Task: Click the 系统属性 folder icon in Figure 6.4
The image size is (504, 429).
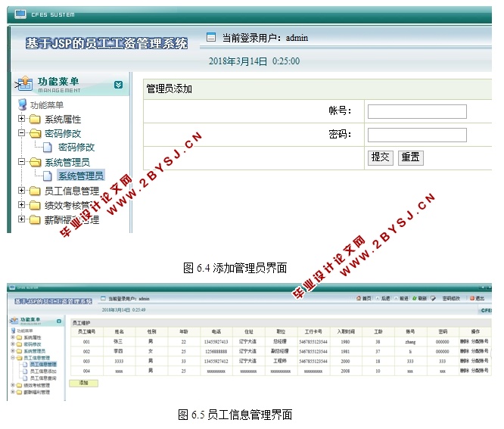Action: click(x=35, y=120)
